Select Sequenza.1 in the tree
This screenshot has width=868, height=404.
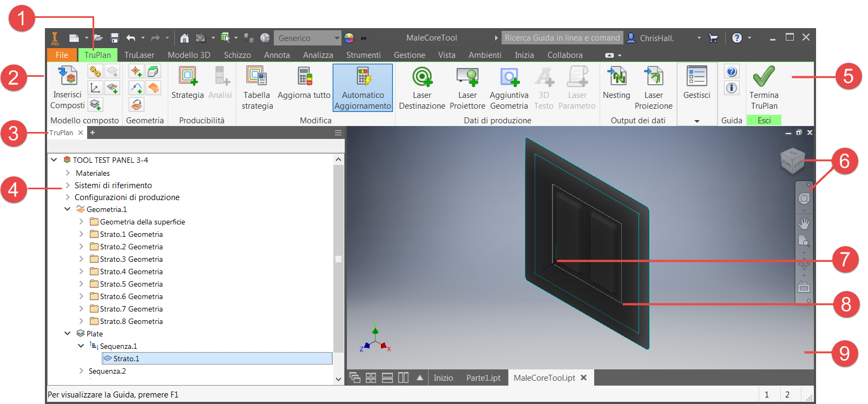point(114,346)
